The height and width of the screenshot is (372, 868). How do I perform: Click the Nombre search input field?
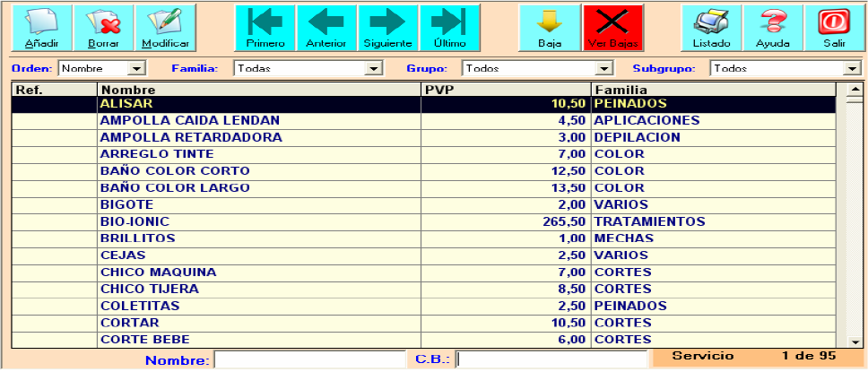pos(310,359)
